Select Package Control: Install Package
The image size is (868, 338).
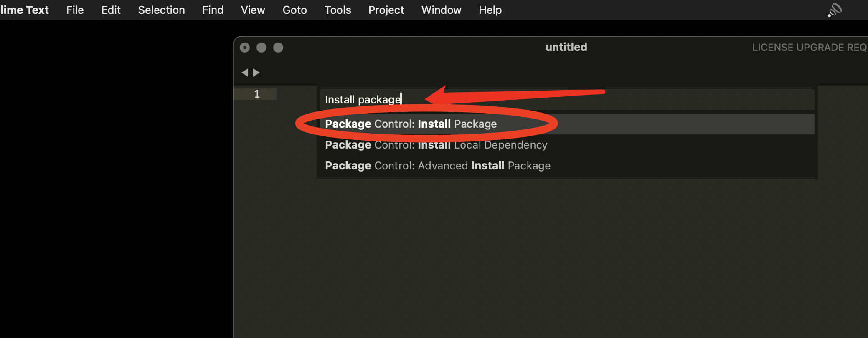[x=567, y=124]
